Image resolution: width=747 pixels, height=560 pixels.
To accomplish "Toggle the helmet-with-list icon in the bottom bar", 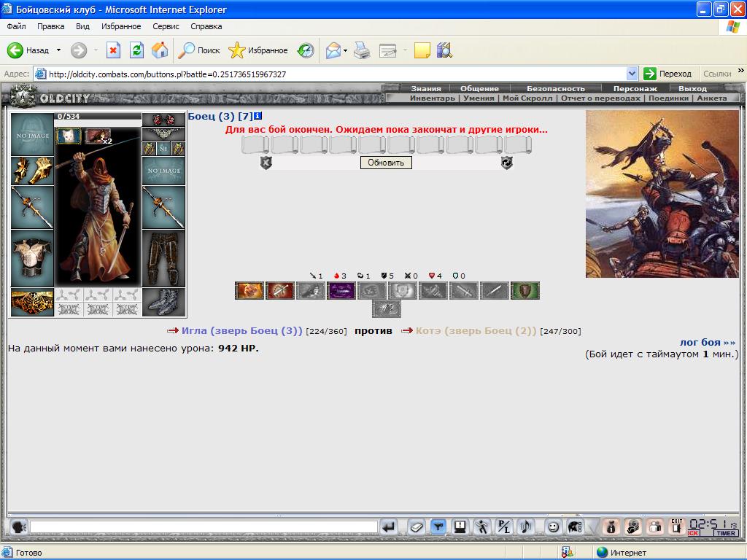I will [575, 527].
